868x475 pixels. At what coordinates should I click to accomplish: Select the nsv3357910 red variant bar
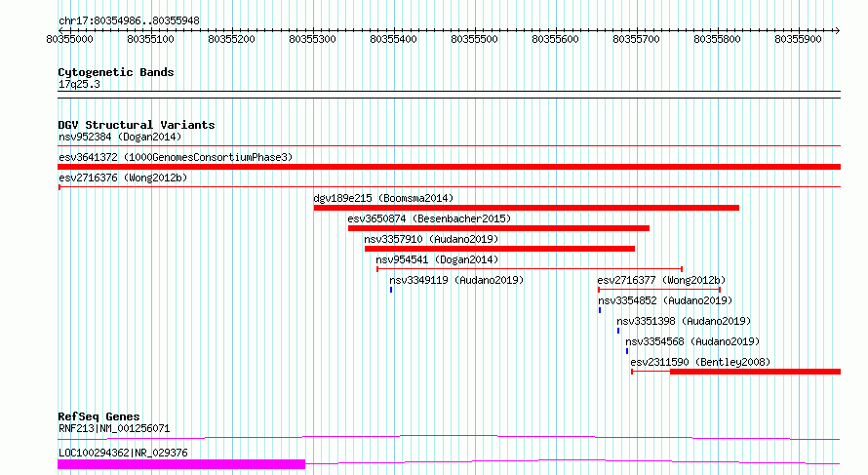click(500, 249)
